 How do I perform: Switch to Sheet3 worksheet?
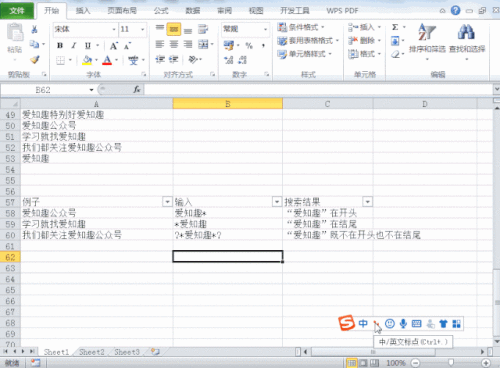click(127, 352)
